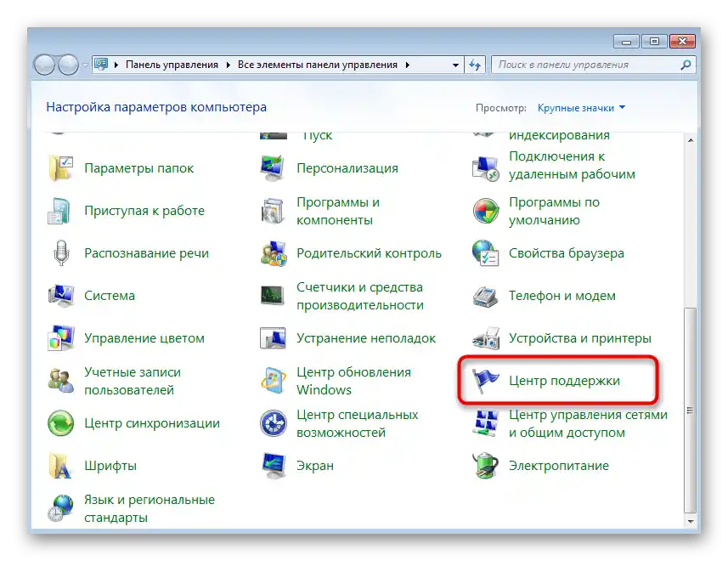The image size is (728, 561).
Task: Open the Центр поддержки link
Action: coord(564,381)
